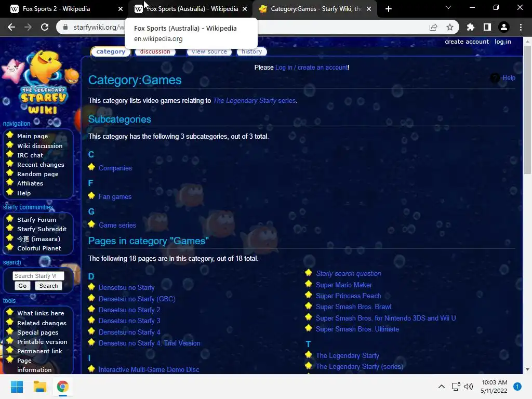The image size is (532, 399).
Task: Follow the 'Log in / create an account' link
Action: [x=312, y=67]
